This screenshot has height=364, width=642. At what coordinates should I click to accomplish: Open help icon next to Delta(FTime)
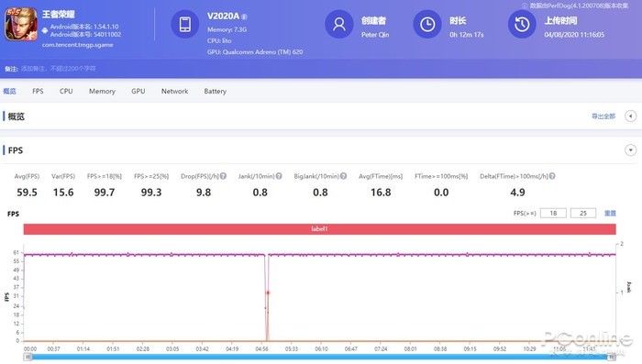pos(552,176)
